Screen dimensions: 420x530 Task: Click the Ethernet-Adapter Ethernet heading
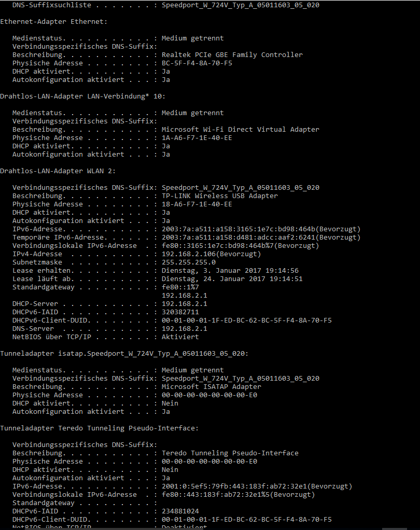(x=54, y=22)
